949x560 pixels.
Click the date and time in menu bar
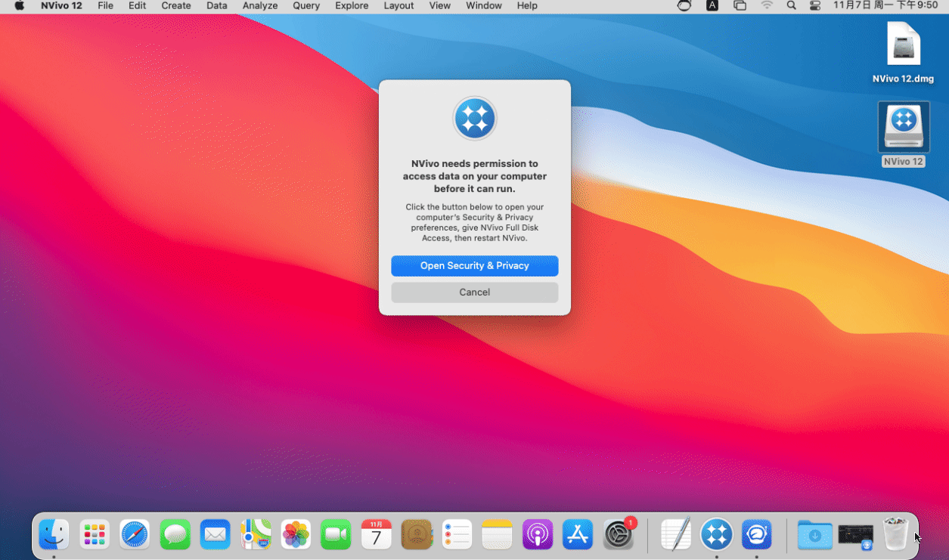(885, 6)
